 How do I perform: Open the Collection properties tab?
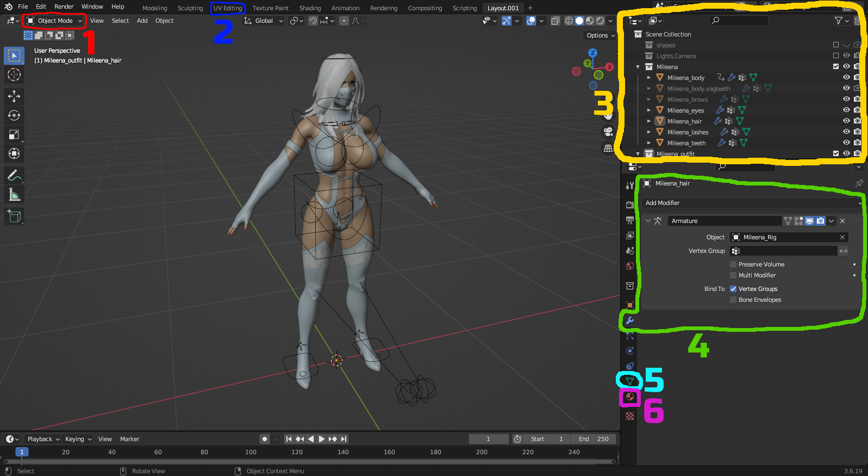(630, 286)
